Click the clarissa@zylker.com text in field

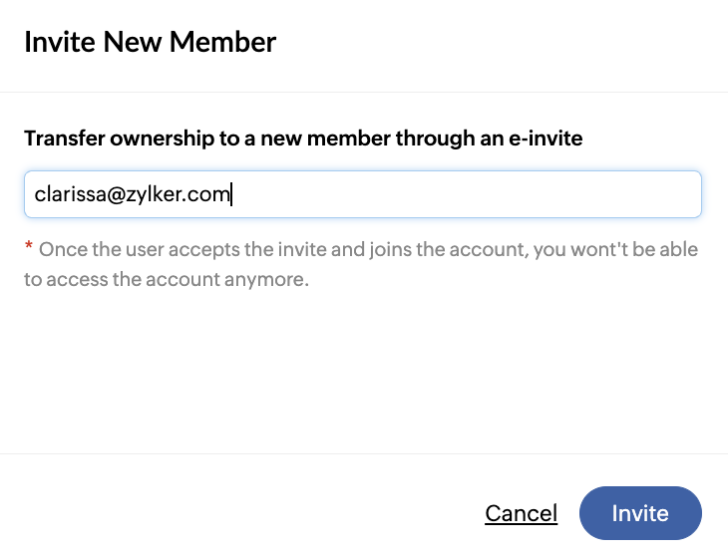132,194
